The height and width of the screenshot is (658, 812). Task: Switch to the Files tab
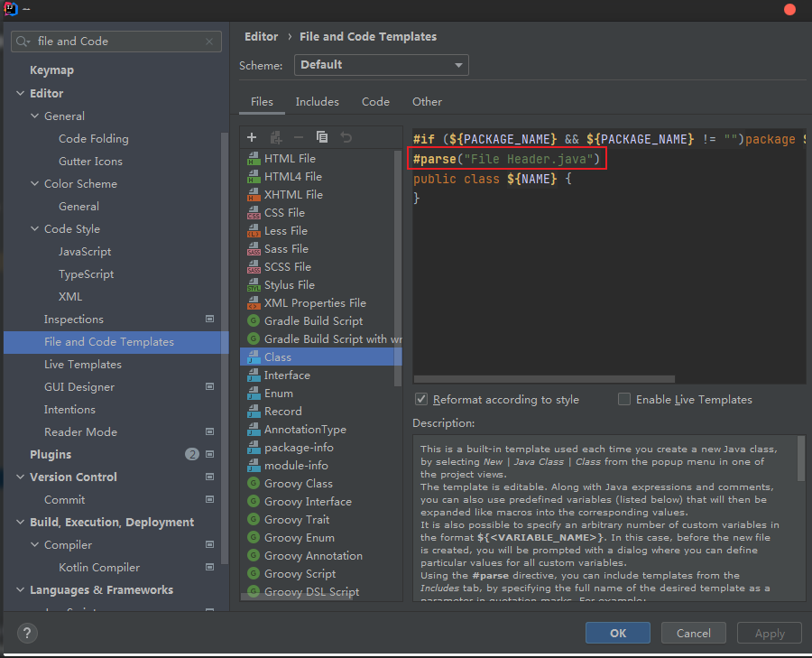pos(262,102)
